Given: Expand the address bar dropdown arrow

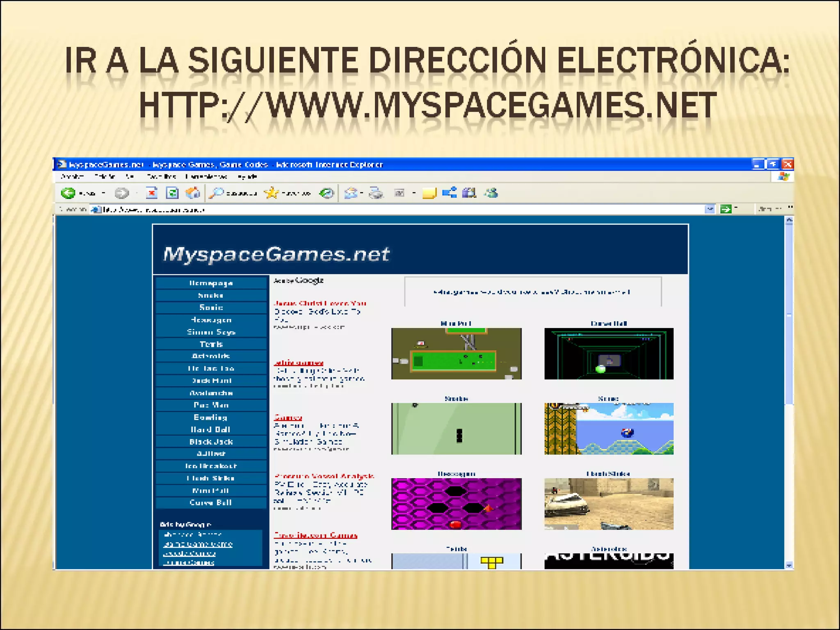Looking at the screenshot, I should pyautogui.click(x=710, y=209).
